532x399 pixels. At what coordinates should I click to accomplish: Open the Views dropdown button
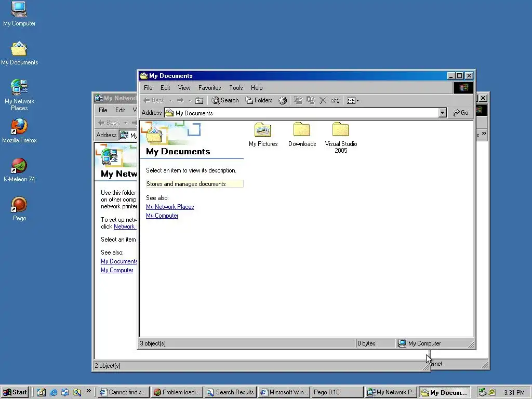[x=353, y=100]
